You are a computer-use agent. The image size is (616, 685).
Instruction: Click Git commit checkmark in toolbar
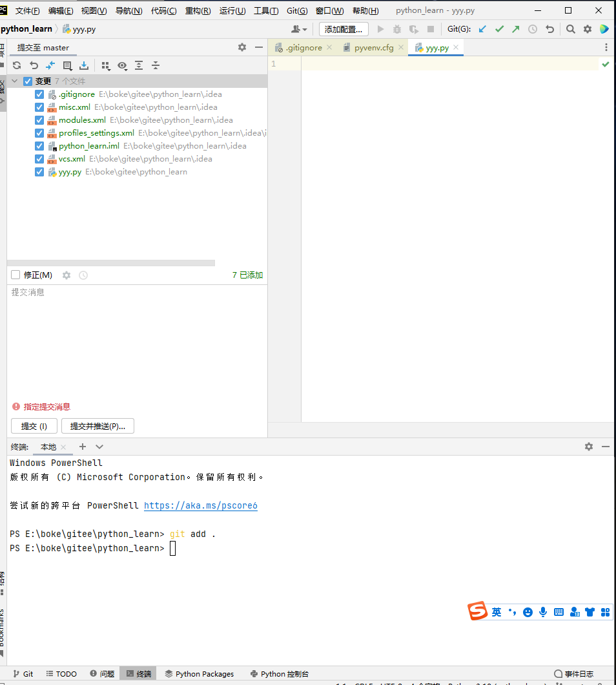(x=499, y=29)
